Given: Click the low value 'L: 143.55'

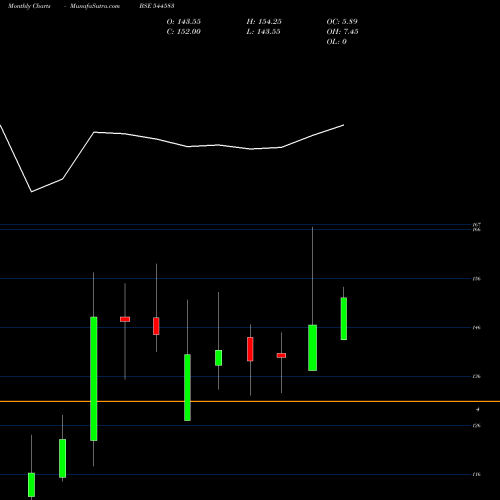Looking at the screenshot, I should [263, 32].
